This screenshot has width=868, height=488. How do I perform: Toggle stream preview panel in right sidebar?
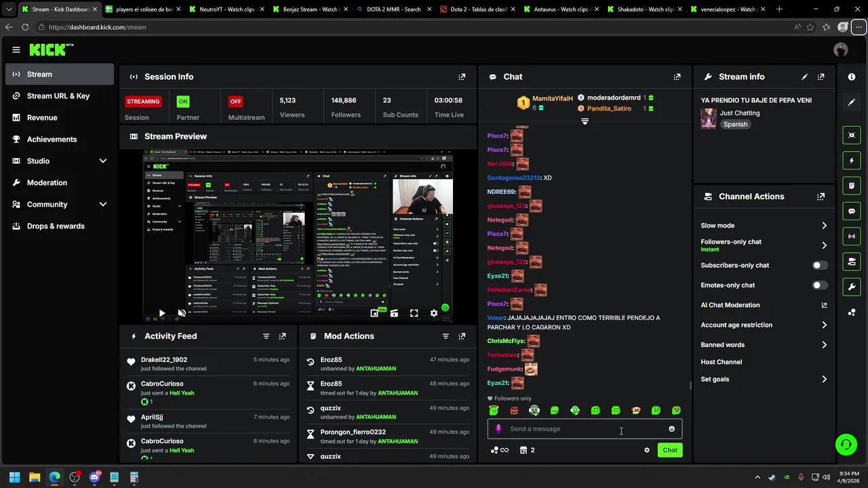[852, 136]
